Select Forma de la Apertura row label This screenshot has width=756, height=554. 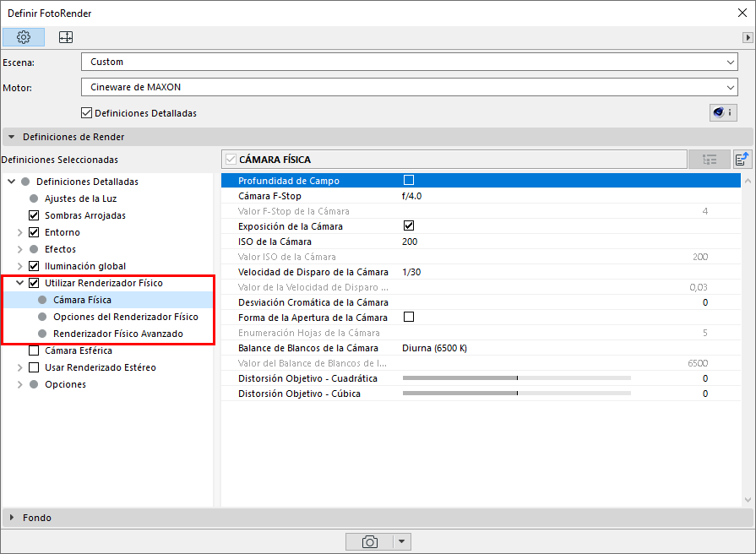point(313,318)
